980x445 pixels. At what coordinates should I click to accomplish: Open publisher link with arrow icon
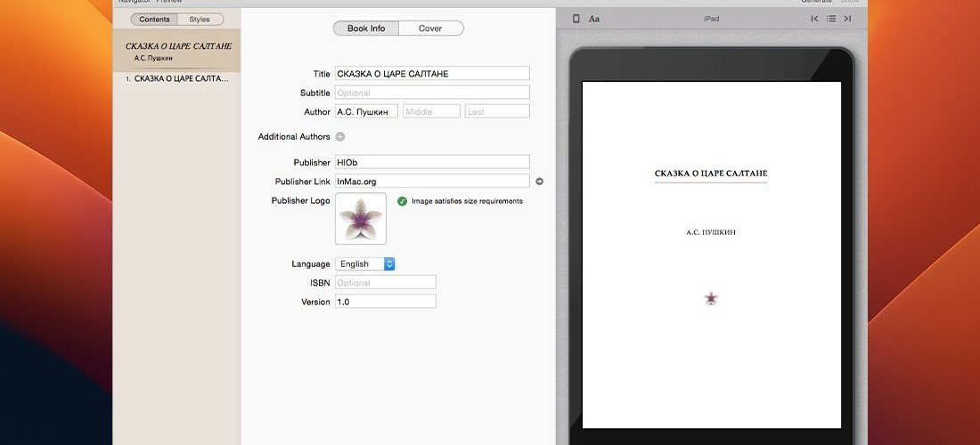[539, 182]
